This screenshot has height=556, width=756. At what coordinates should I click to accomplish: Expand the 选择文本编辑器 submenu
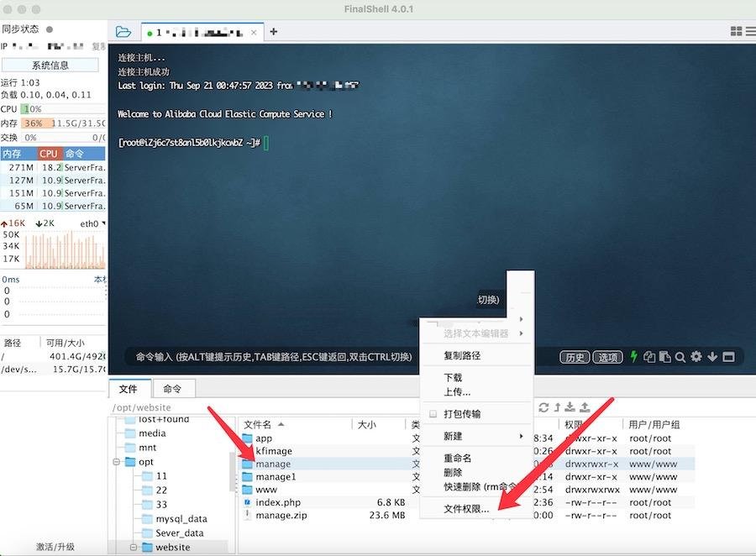click(x=476, y=333)
